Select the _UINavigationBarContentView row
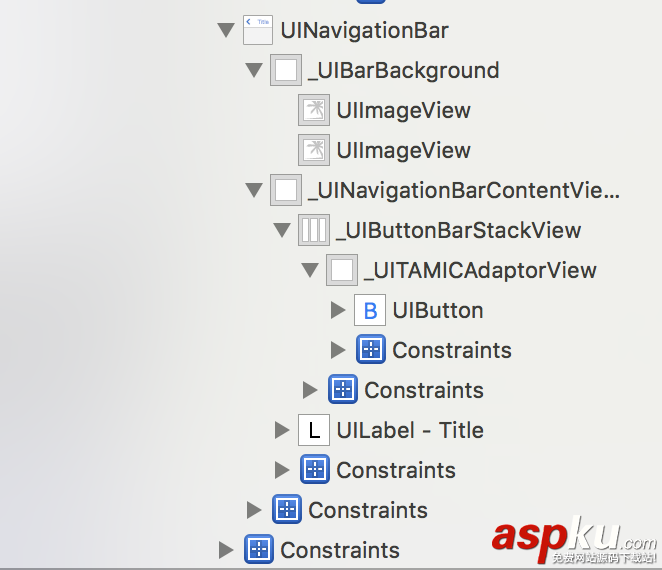This screenshot has height=570, width=662. (x=464, y=190)
